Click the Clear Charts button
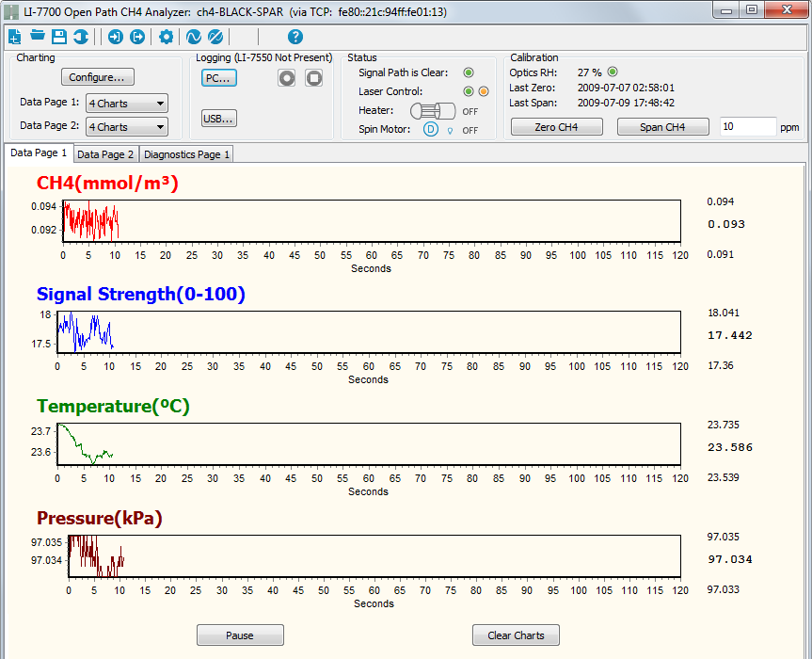 pyautogui.click(x=516, y=635)
